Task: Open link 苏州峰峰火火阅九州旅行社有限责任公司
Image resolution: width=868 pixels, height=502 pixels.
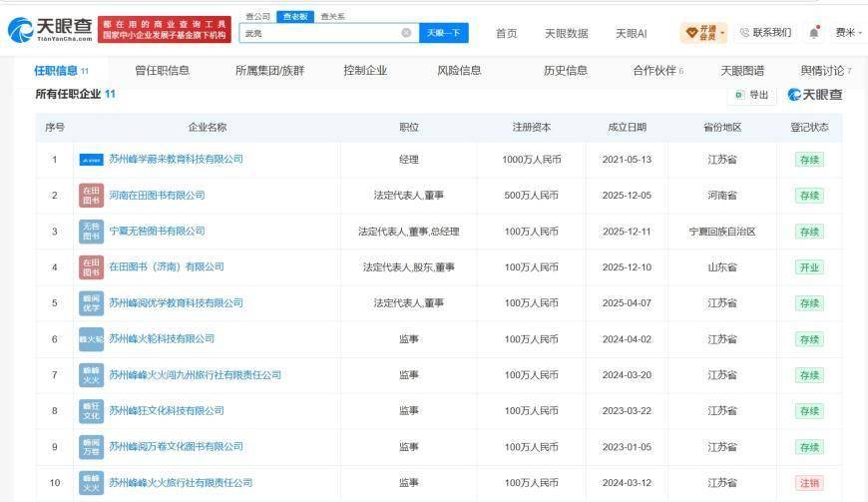Action: tap(195, 374)
